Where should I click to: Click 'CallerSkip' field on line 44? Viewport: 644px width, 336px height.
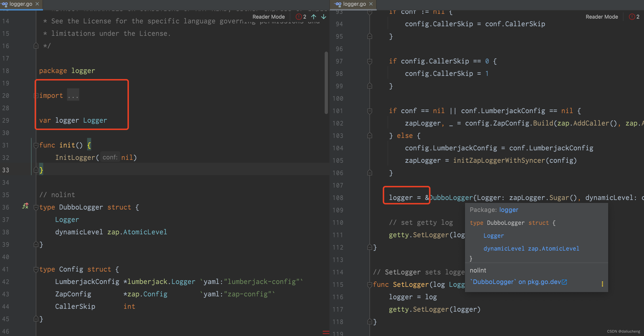pyautogui.click(x=75, y=306)
